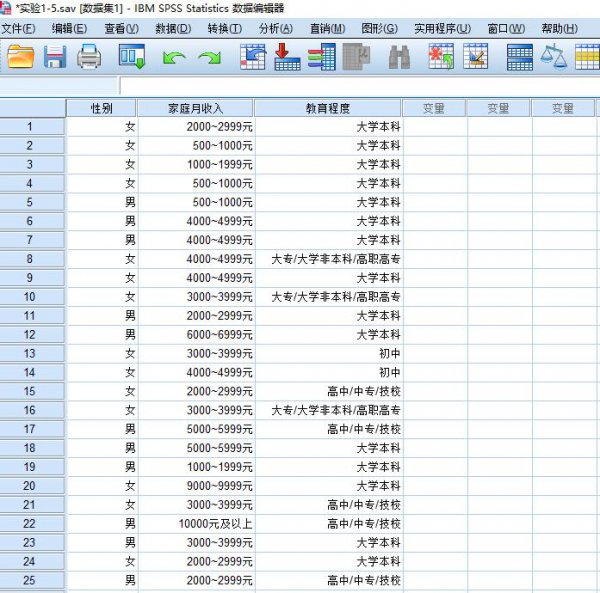This screenshot has height=593, width=600.
Task: Click the Print icon
Action: (89, 57)
